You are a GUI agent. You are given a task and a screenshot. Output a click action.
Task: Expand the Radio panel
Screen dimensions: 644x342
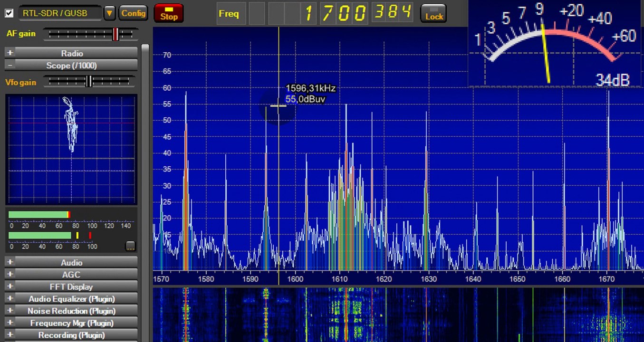71,53
